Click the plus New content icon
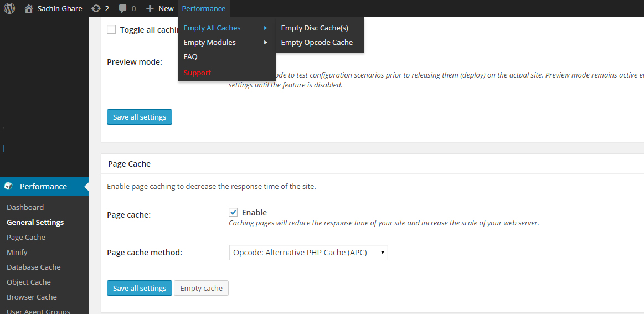Viewport: 644px width, 314px height. pyautogui.click(x=150, y=8)
